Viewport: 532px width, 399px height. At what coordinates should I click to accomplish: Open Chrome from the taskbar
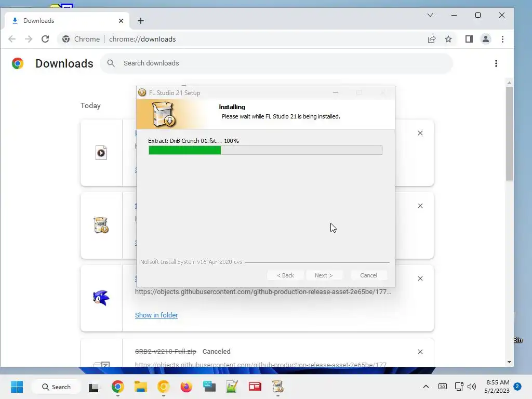(x=118, y=387)
